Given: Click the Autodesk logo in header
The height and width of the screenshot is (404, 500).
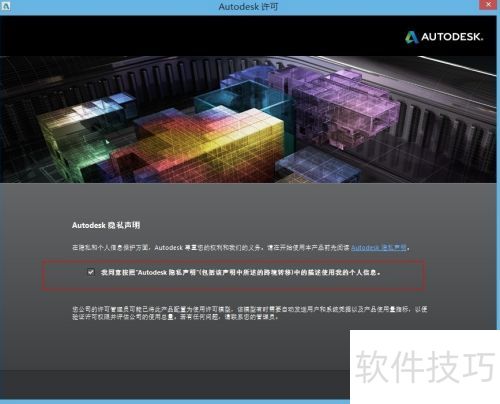Looking at the screenshot, I should pyautogui.click(x=444, y=37).
